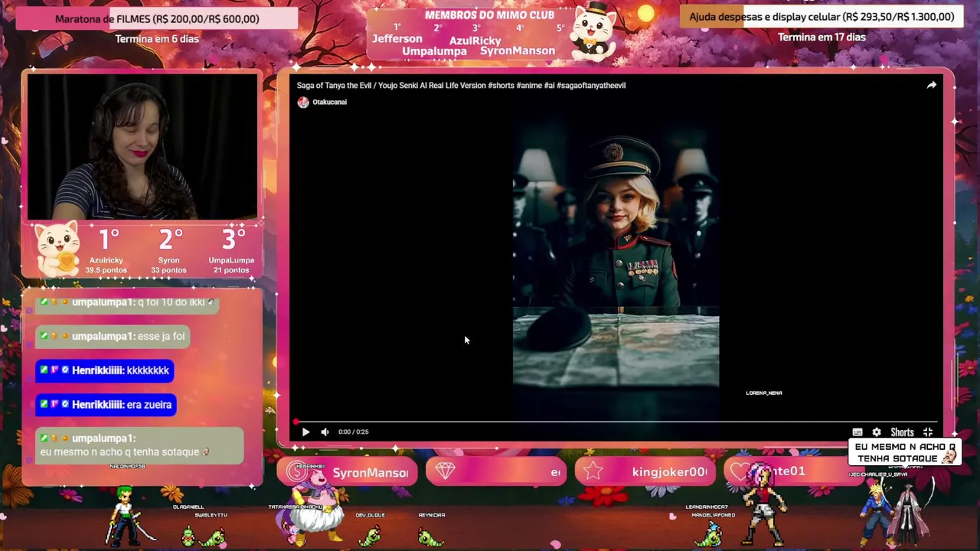Toggle subtitles/closed captions in player
980x551 pixels.
click(857, 432)
